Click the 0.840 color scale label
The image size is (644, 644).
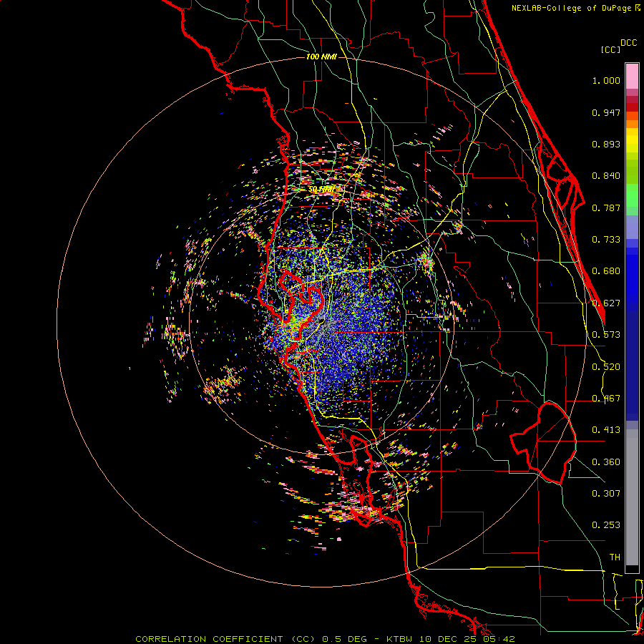click(x=606, y=176)
